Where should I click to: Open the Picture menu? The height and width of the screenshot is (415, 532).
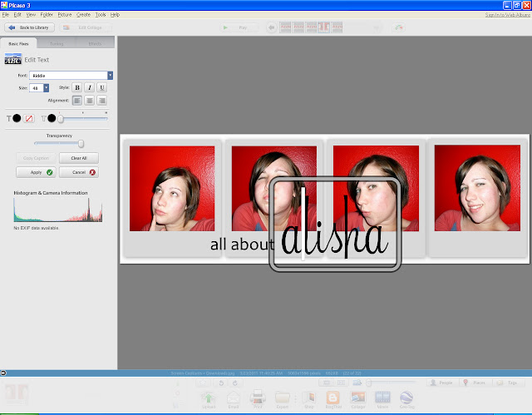tap(65, 15)
